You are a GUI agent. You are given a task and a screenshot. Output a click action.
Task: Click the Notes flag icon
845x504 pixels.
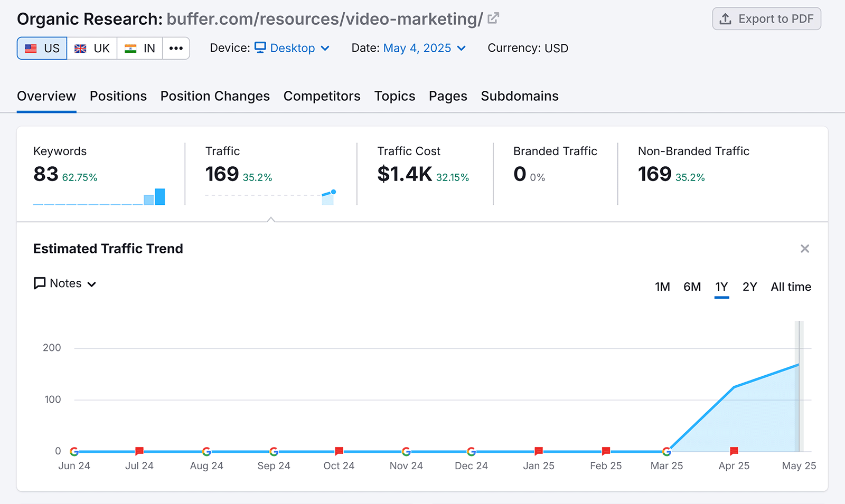(x=39, y=283)
